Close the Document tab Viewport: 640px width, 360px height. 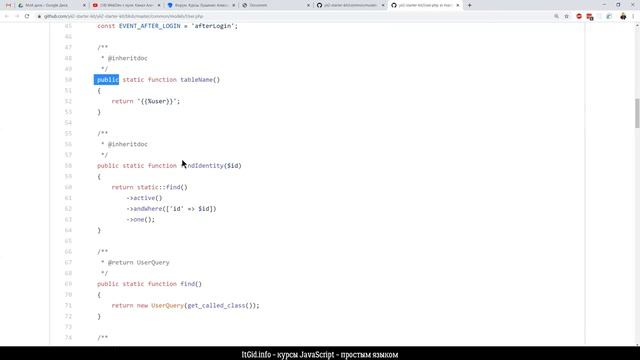pos(308,5)
